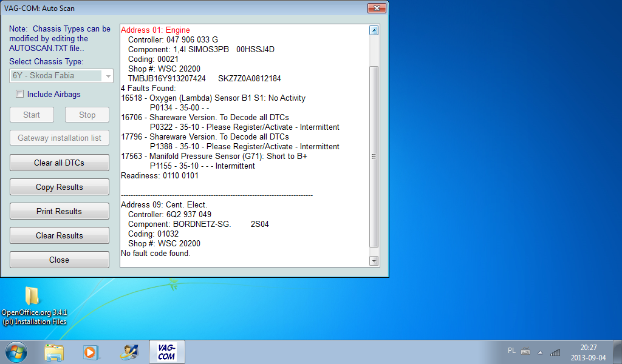Screen dimensions: 622x364
Task: Click the 'No fault code found.' line
Action: tap(155, 253)
